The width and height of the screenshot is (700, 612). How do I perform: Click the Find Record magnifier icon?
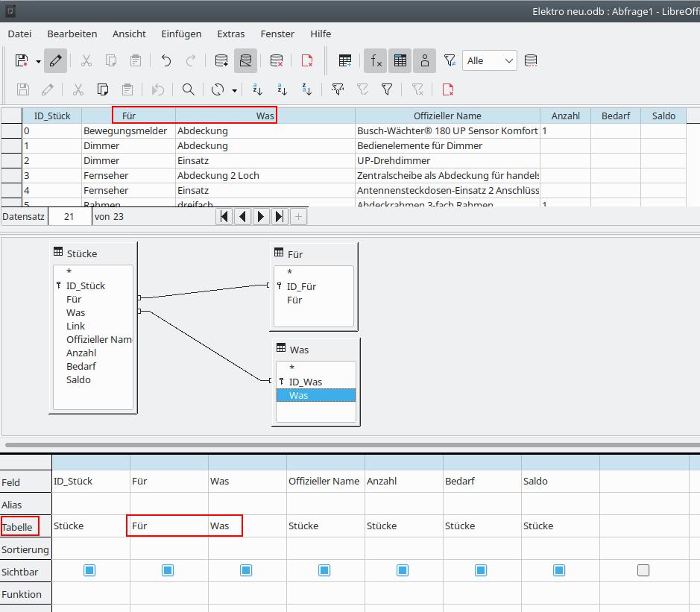[x=189, y=89]
